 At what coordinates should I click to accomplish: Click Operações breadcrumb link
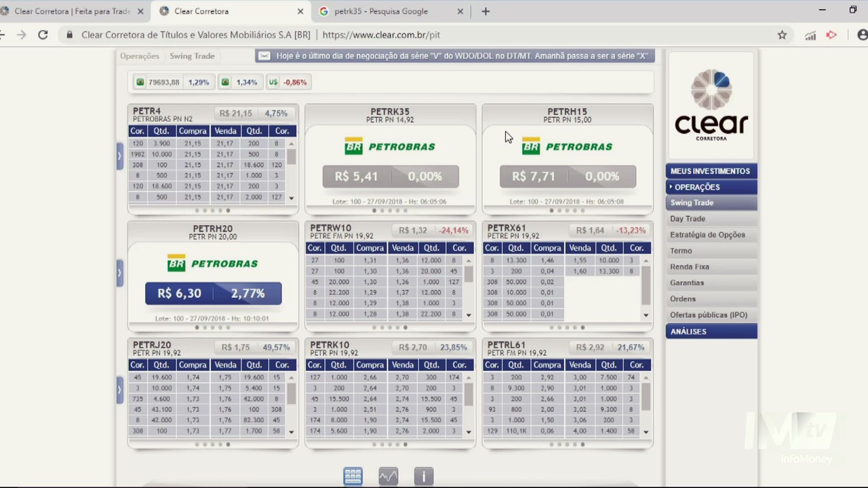point(140,56)
